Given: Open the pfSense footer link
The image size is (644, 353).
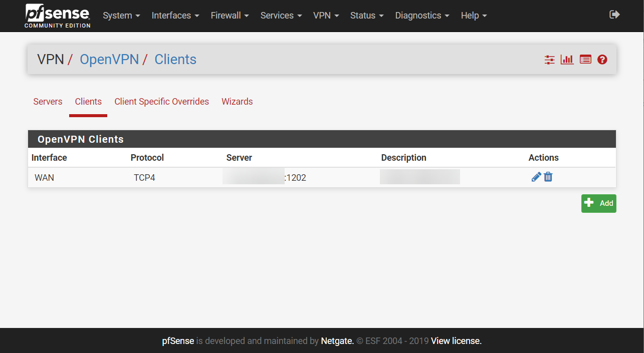Looking at the screenshot, I should coord(178,341).
